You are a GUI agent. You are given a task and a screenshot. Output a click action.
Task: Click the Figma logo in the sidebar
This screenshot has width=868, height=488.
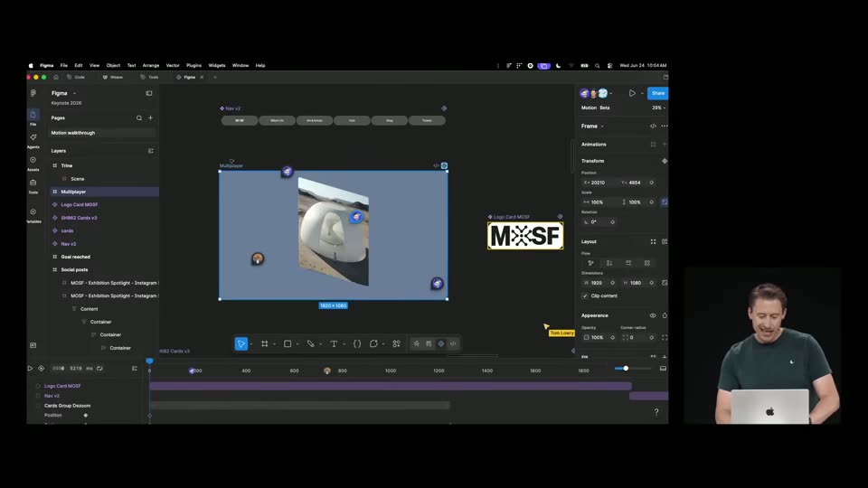(33, 93)
